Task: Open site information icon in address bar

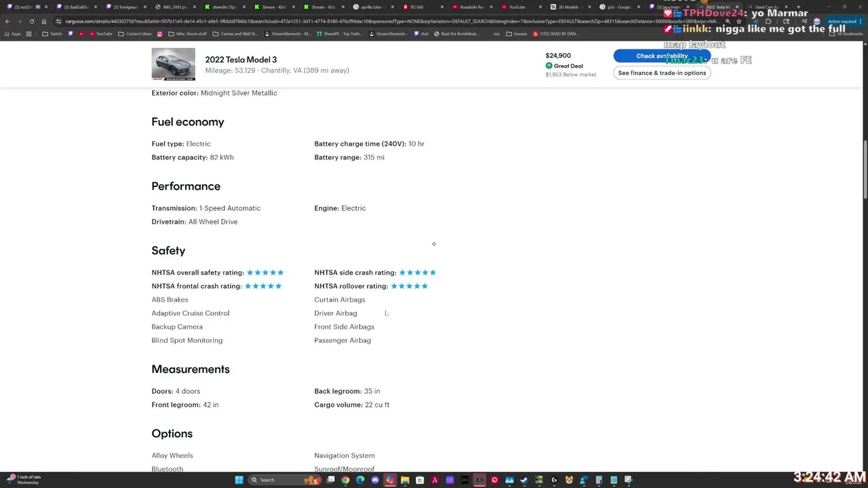Action: tap(59, 21)
